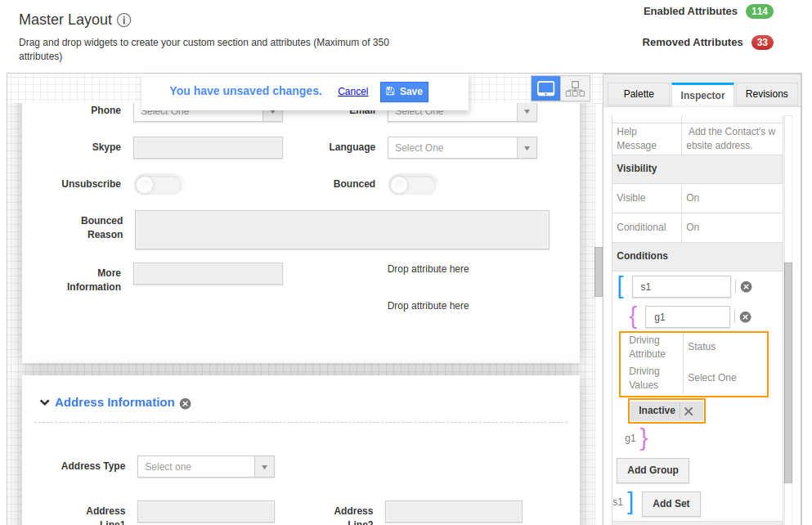Open the Revisions tab
Viewport: 812px width, 525px height.
(x=766, y=94)
